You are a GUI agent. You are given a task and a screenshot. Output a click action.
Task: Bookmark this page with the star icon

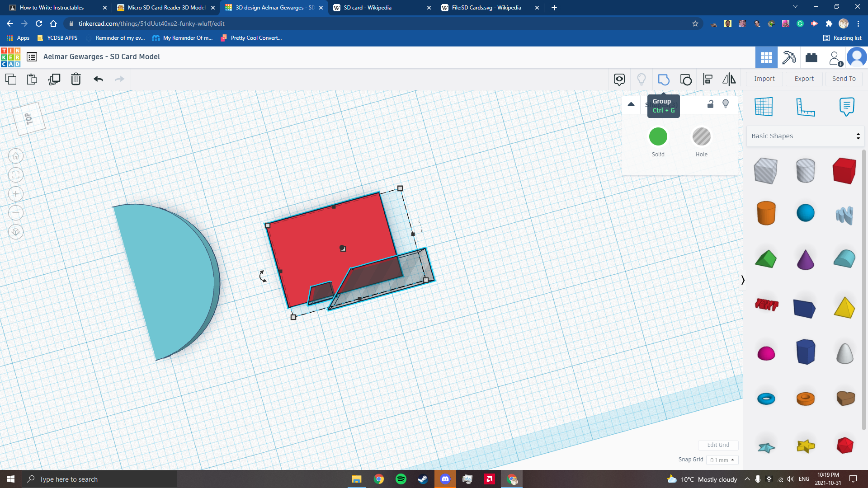(695, 23)
